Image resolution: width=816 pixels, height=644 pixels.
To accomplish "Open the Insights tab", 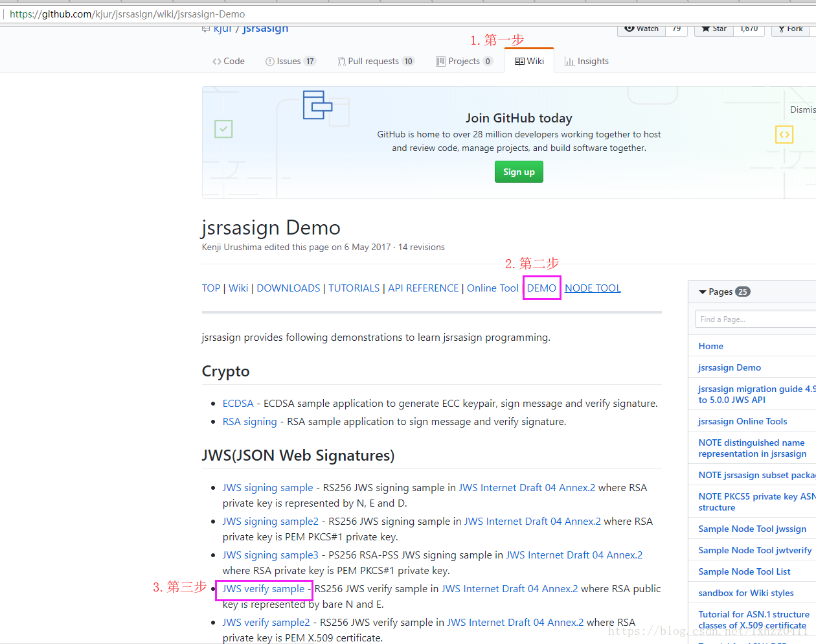I will tap(586, 61).
